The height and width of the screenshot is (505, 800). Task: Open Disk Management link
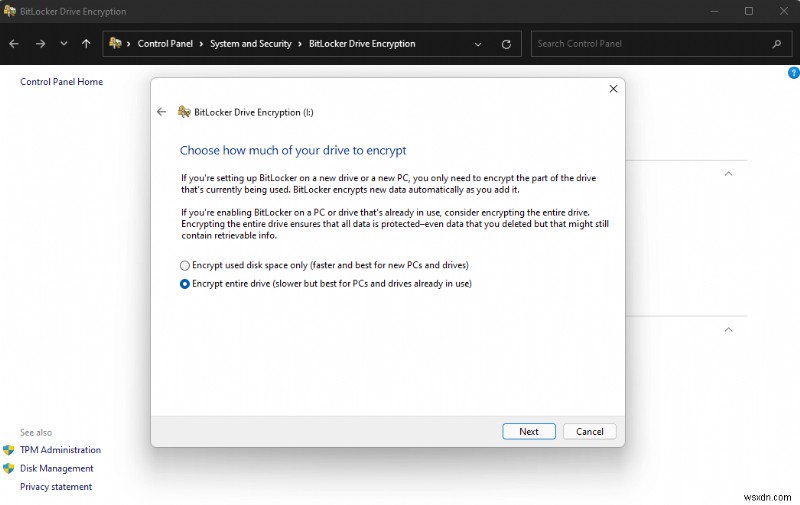click(x=57, y=468)
